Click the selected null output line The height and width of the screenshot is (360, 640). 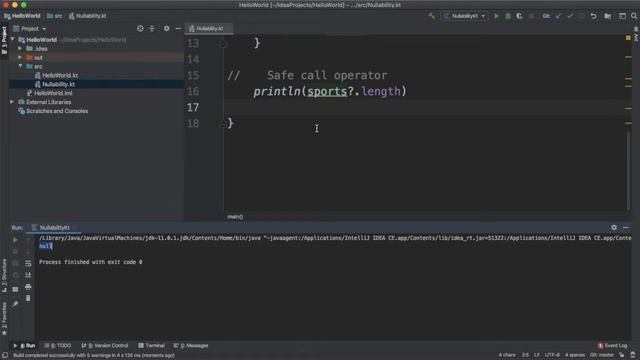point(46,246)
